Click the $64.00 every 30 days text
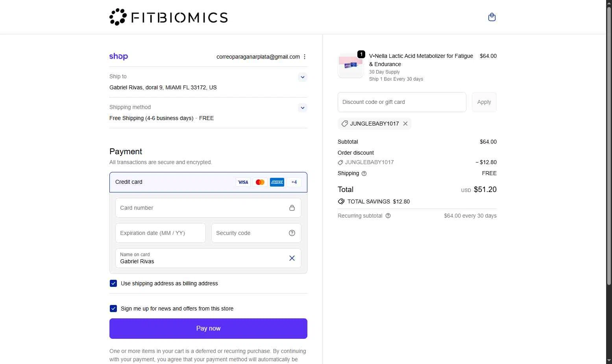Viewport: 612px width, 364px height. [470, 216]
